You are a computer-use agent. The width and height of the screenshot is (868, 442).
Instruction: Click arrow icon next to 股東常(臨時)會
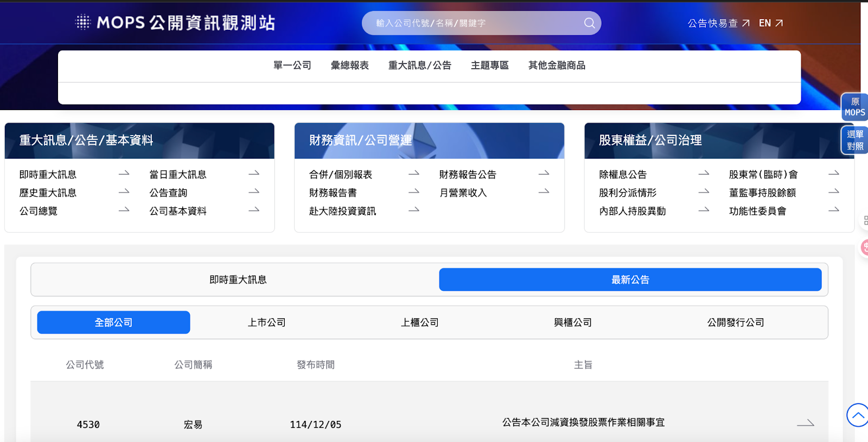coord(834,174)
